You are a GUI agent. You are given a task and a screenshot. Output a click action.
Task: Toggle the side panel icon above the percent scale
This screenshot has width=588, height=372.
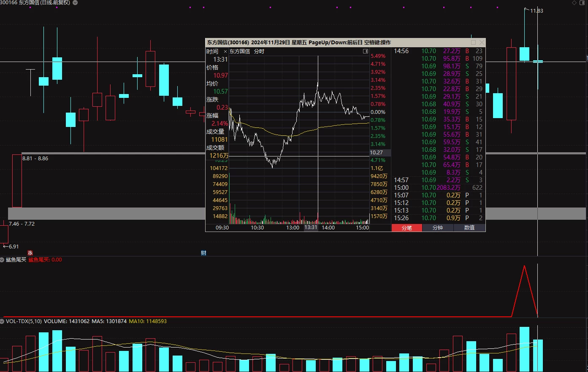366,51
